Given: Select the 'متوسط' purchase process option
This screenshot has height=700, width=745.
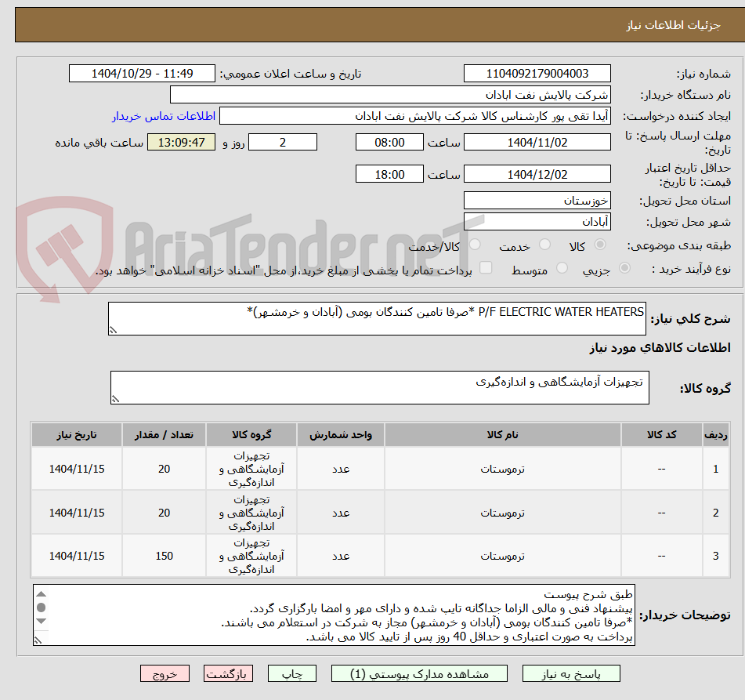Looking at the screenshot, I should click(x=562, y=268).
